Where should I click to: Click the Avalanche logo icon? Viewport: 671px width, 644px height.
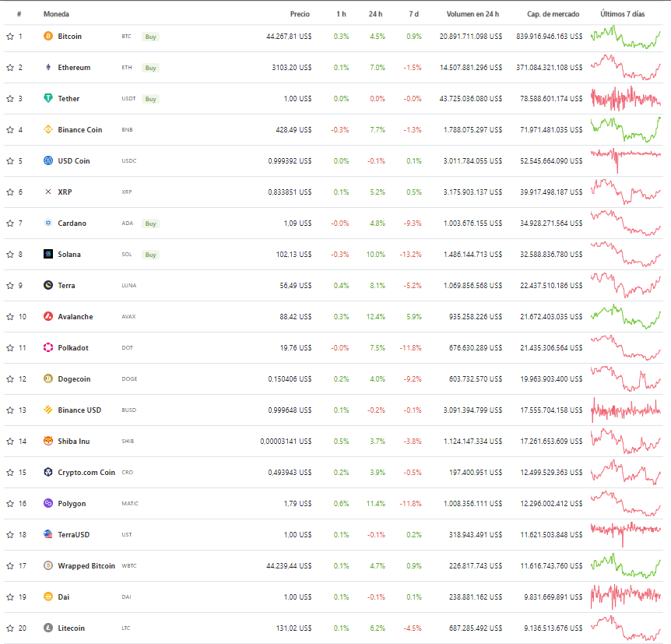pos(48,316)
